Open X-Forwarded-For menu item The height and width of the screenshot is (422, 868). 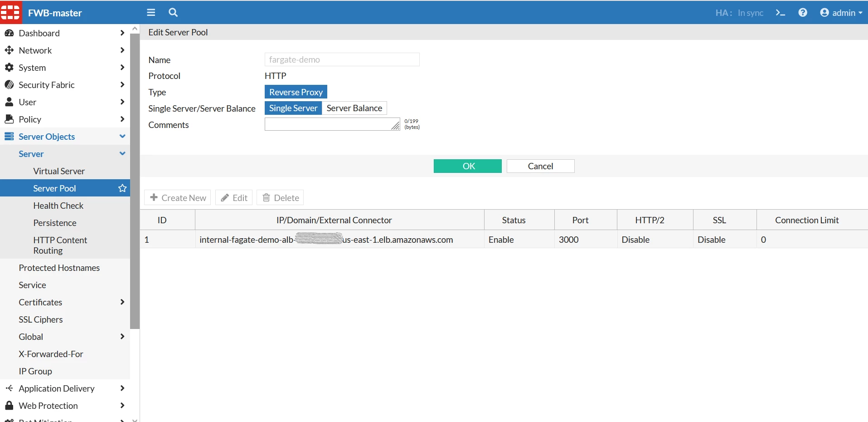pos(51,354)
